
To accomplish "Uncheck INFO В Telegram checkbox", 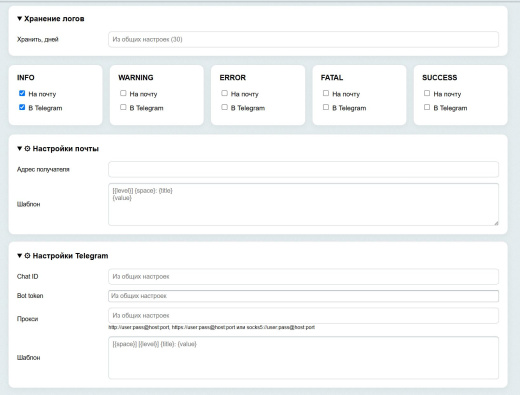I will [x=22, y=107].
